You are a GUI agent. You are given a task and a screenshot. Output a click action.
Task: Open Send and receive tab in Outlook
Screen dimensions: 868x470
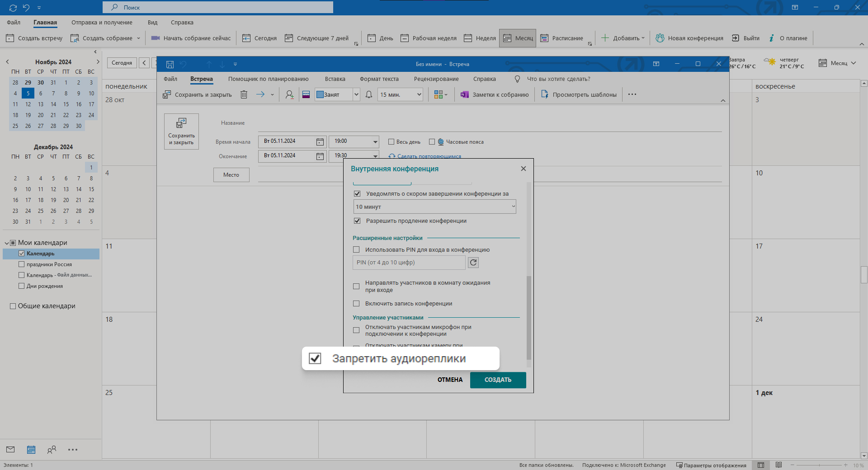click(x=102, y=23)
